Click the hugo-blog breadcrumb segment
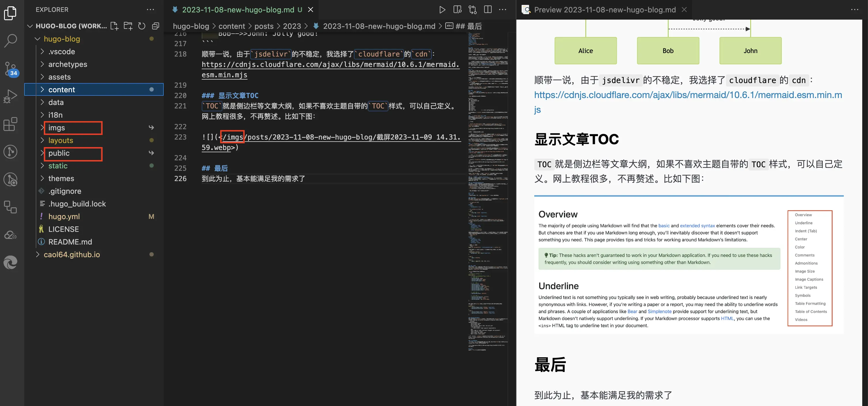Image resolution: width=868 pixels, height=406 pixels. (191, 26)
